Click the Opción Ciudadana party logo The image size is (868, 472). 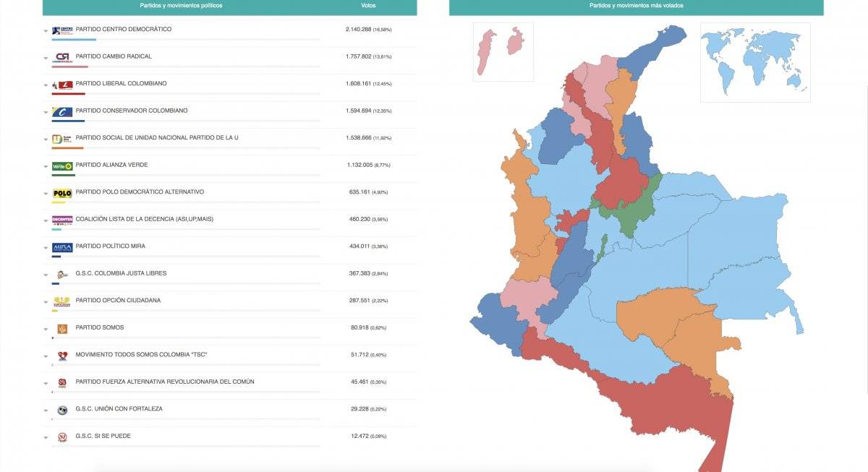coord(62,301)
